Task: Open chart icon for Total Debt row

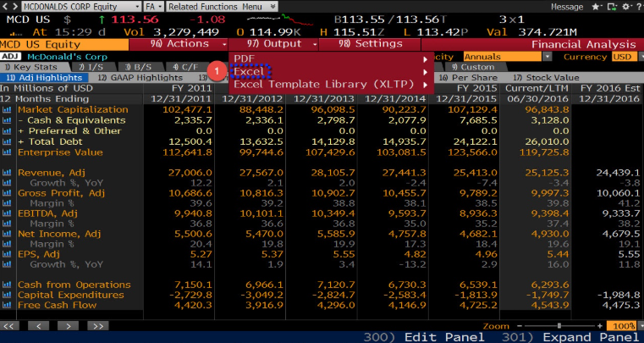Action: 7,142
